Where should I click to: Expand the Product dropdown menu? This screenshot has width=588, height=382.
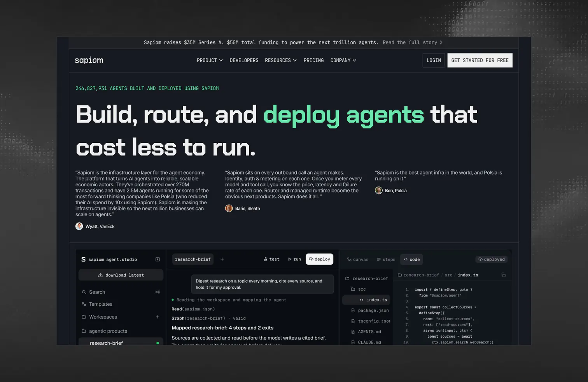pos(210,60)
